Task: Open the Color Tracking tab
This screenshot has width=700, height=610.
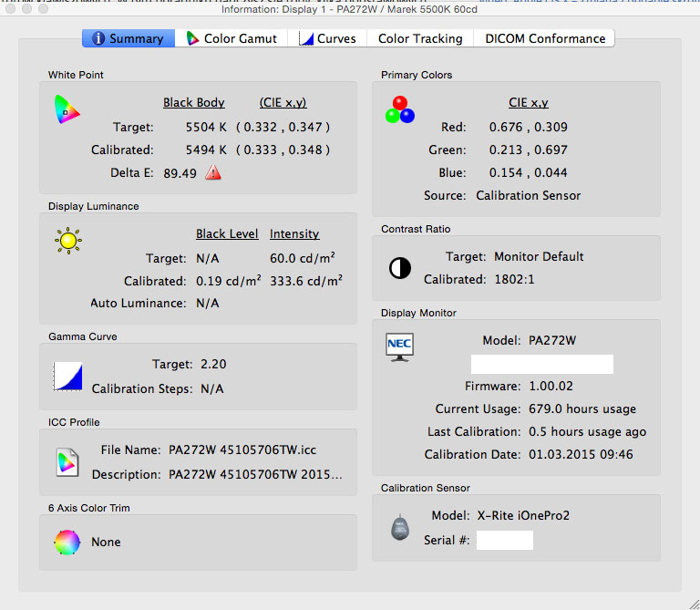Action: point(420,38)
